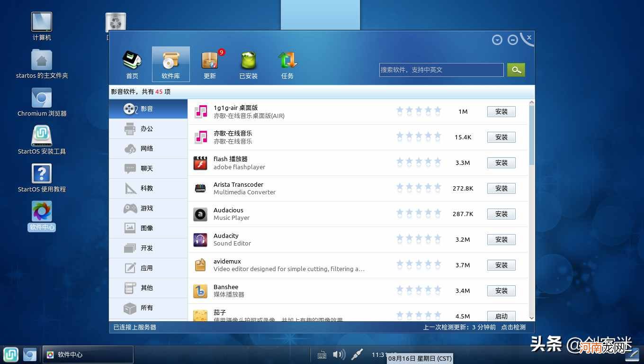
Task: Switch to the 网络 network category
Action: pyautogui.click(x=147, y=148)
